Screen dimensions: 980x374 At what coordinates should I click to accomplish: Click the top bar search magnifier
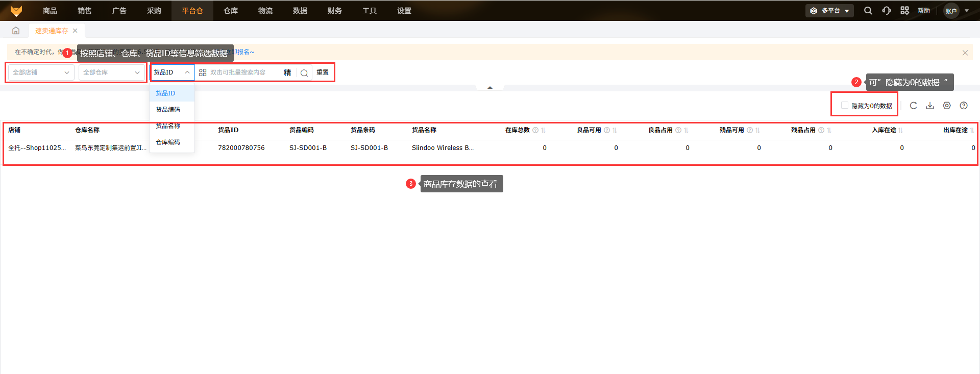point(868,11)
